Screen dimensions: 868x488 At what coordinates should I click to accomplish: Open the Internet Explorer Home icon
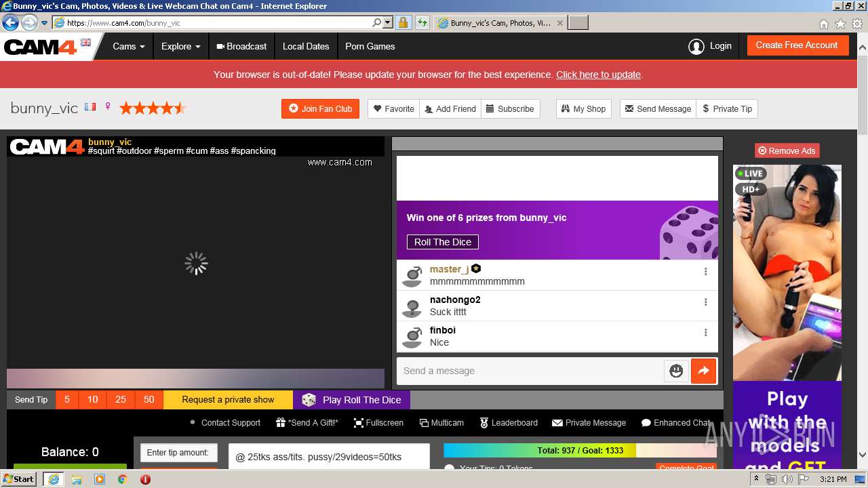(x=823, y=24)
